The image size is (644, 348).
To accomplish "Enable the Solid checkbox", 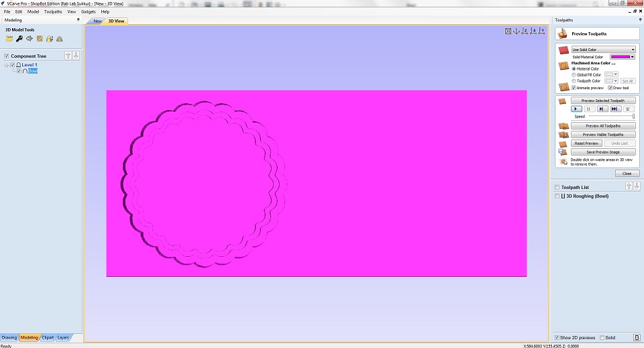I will tap(602, 337).
